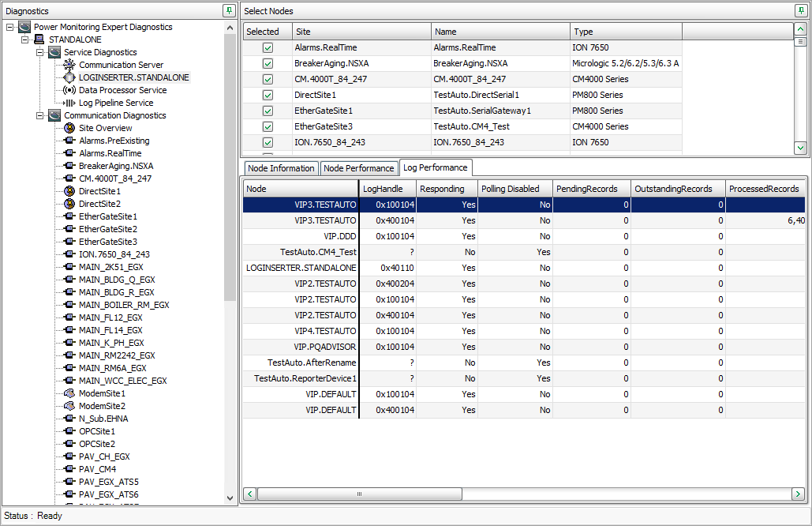Sort log table by PendingRecords header

click(591, 189)
